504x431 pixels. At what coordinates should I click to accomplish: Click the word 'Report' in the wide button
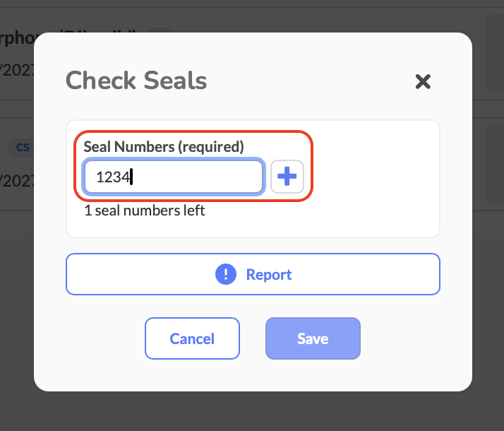269,274
